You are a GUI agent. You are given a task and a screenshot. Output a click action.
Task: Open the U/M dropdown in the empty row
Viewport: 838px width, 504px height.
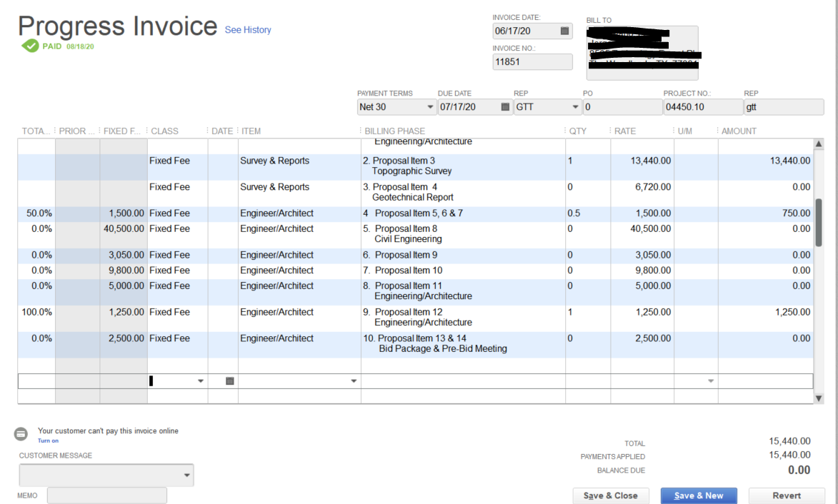tap(709, 380)
